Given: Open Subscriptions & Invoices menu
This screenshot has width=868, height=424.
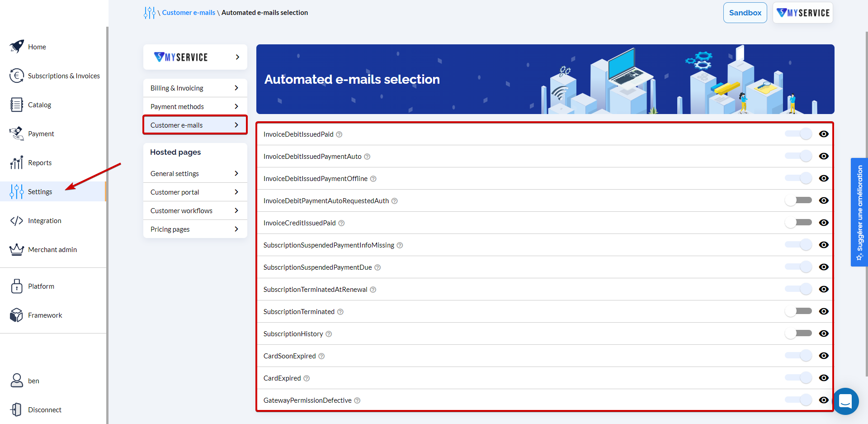Looking at the screenshot, I should (53, 76).
